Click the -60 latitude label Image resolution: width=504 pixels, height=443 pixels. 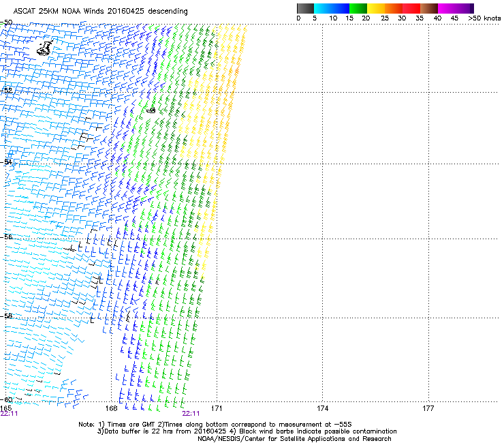(x=6, y=399)
